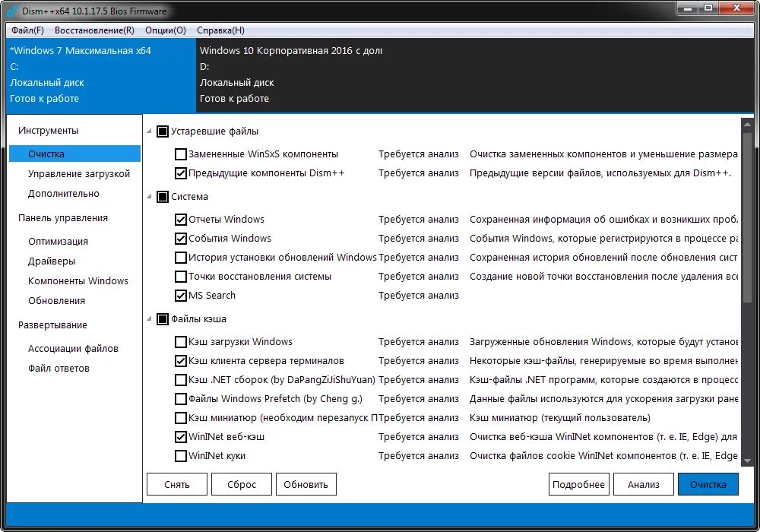Close the Dism++ window

click(737, 8)
